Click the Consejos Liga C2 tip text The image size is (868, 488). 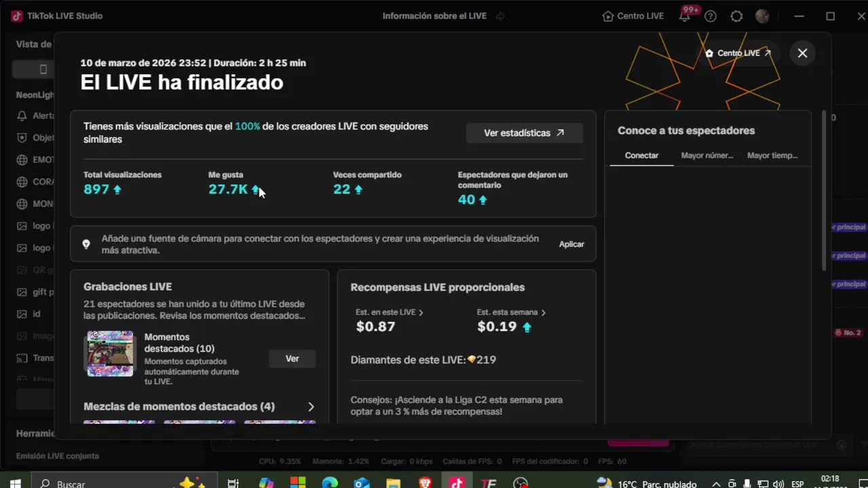pyautogui.click(x=456, y=405)
